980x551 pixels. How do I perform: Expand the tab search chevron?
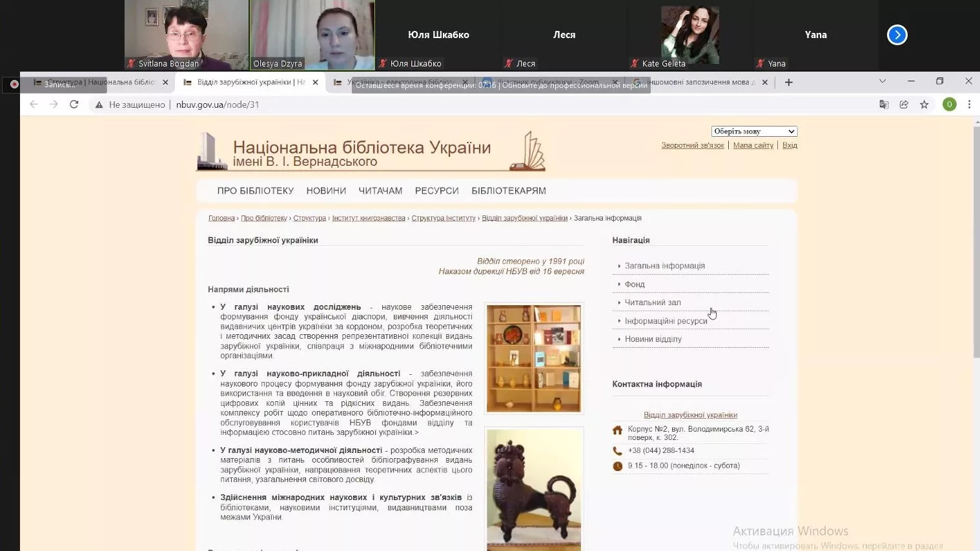tap(882, 81)
